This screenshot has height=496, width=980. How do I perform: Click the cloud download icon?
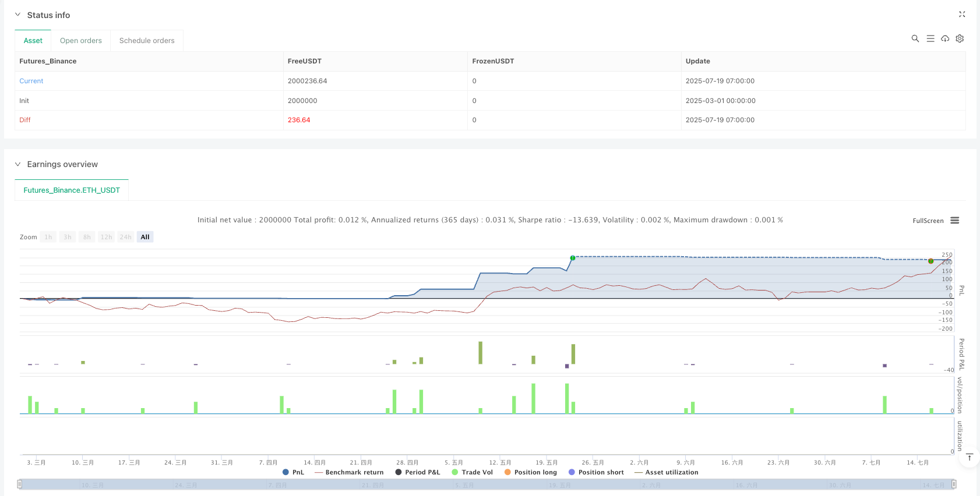[x=944, y=38]
